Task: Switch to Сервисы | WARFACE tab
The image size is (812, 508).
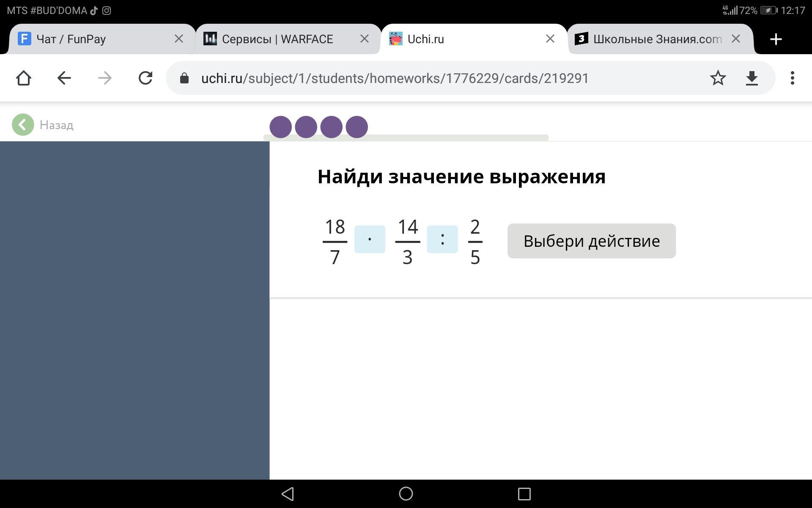Action: (277, 39)
